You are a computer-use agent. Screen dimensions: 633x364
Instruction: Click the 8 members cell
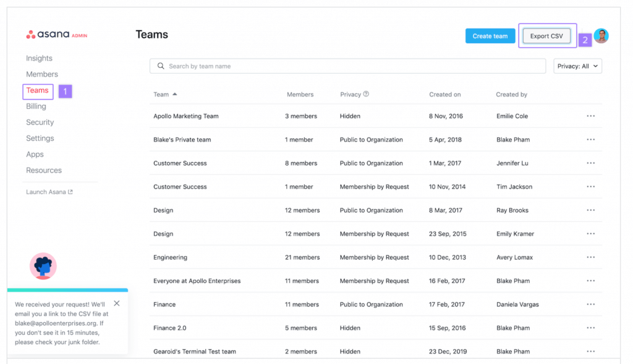click(x=301, y=163)
